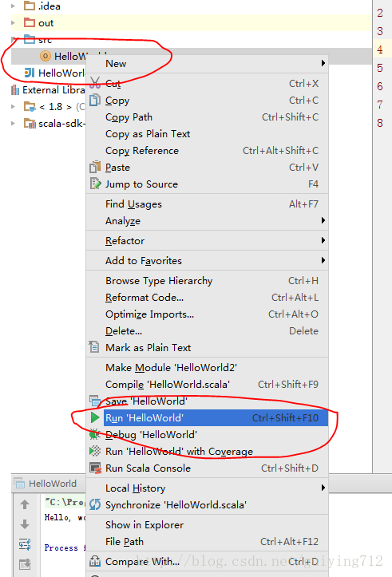Choose Copy Path from context menu

coord(207,117)
